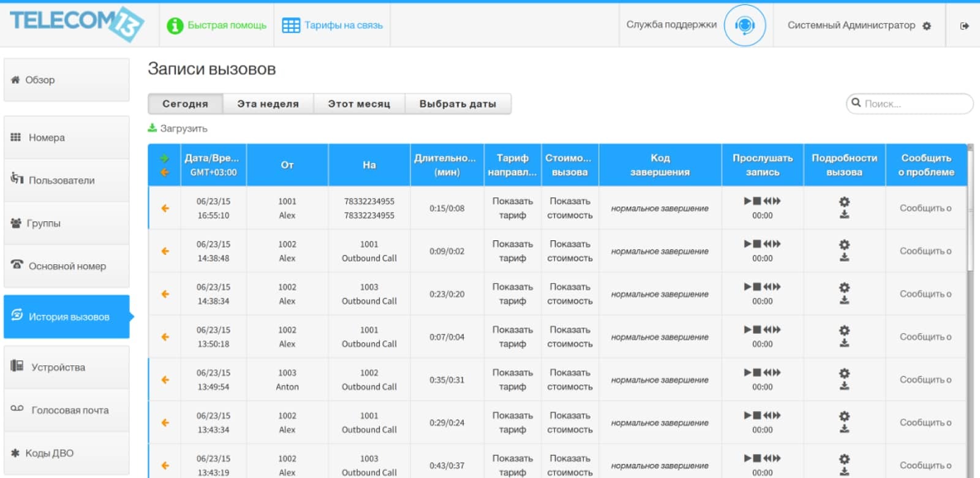Open the Устройства sidebar section
This screenshot has height=478, width=980.
pos(66,367)
